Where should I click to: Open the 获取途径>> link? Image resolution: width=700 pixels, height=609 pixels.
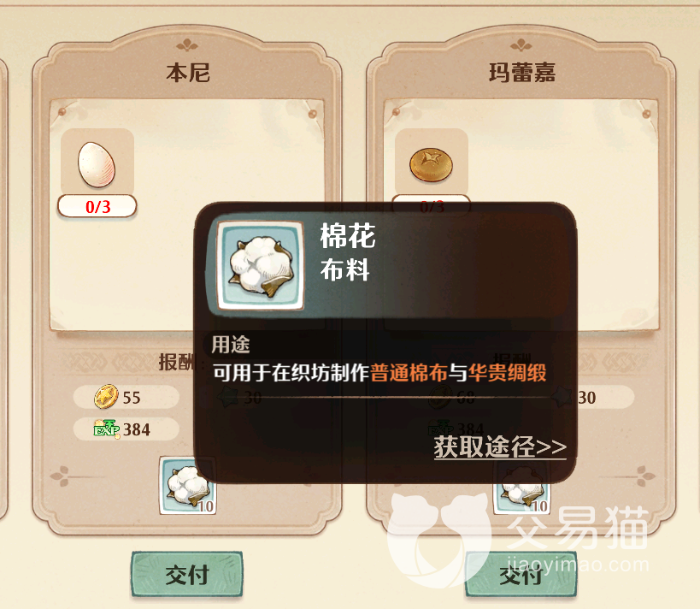[x=500, y=446]
